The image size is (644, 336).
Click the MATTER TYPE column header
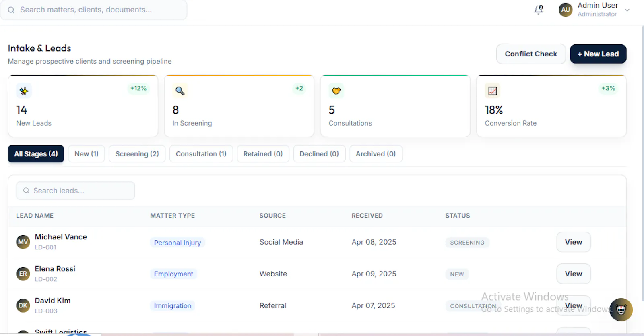pos(172,216)
